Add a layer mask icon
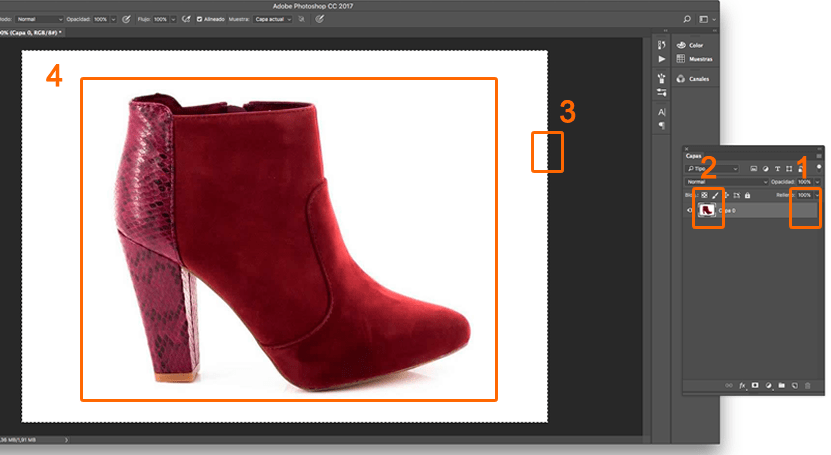Screen dimensions: 831x455 click(x=755, y=384)
